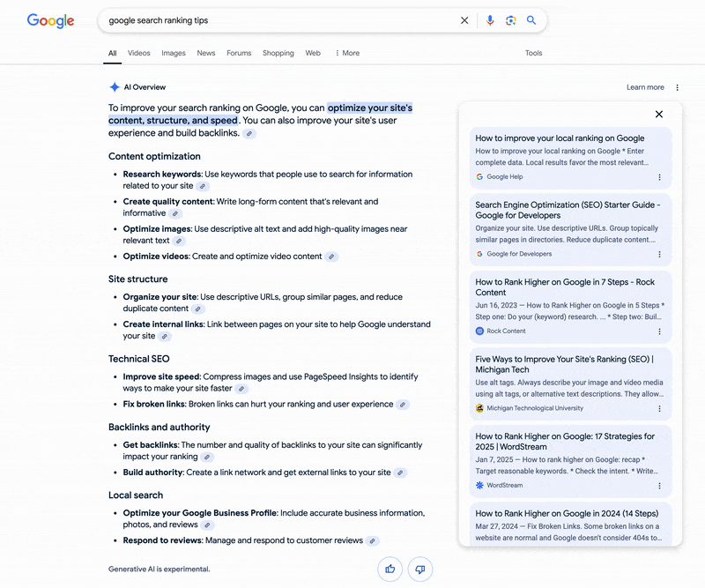Viewport: 705px width, 588px height.
Task: Open source link for Research keywords
Action: coord(203,186)
